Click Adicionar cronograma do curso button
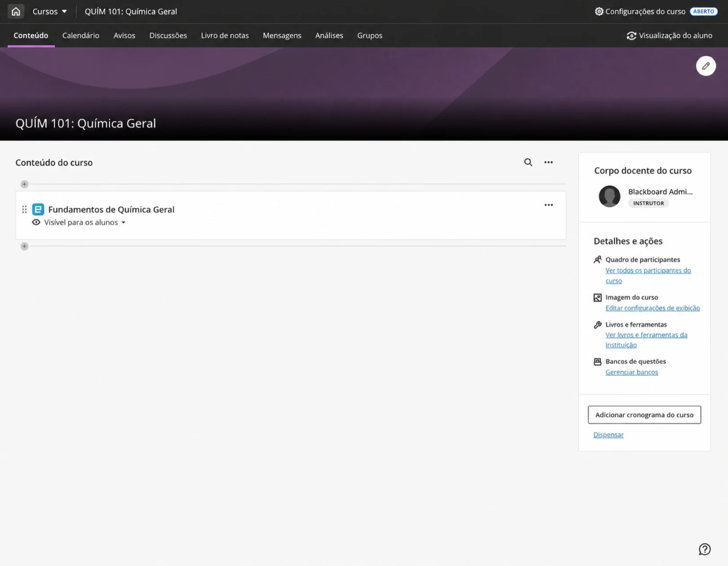The width and height of the screenshot is (728, 566). 644,415
